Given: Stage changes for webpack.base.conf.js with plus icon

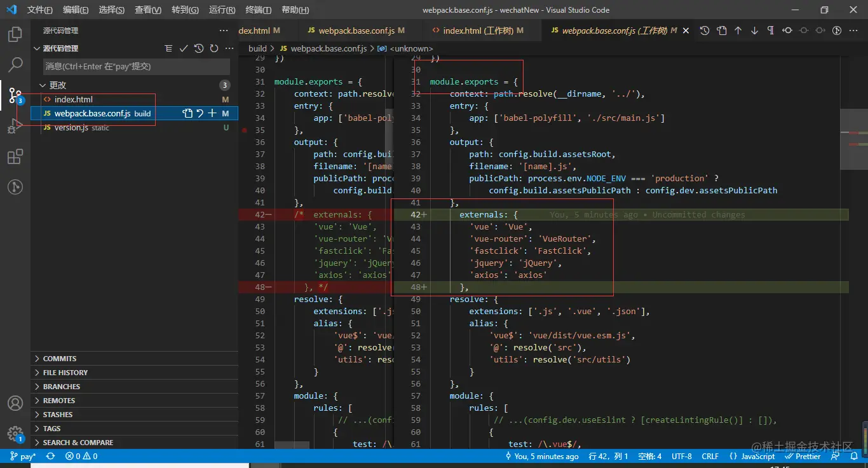Looking at the screenshot, I should pyautogui.click(x=212, y=113).
